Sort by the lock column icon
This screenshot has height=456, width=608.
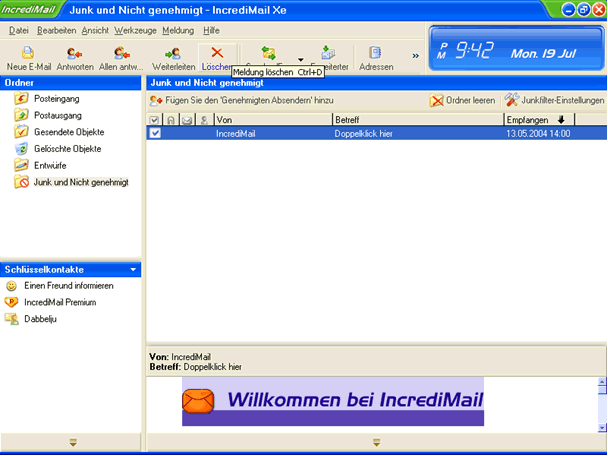tap(171, 120)
